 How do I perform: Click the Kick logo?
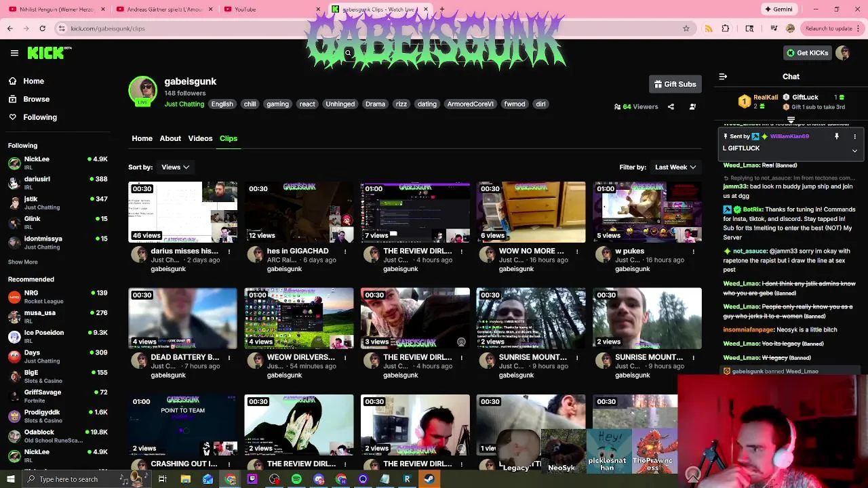coord(49,53)
